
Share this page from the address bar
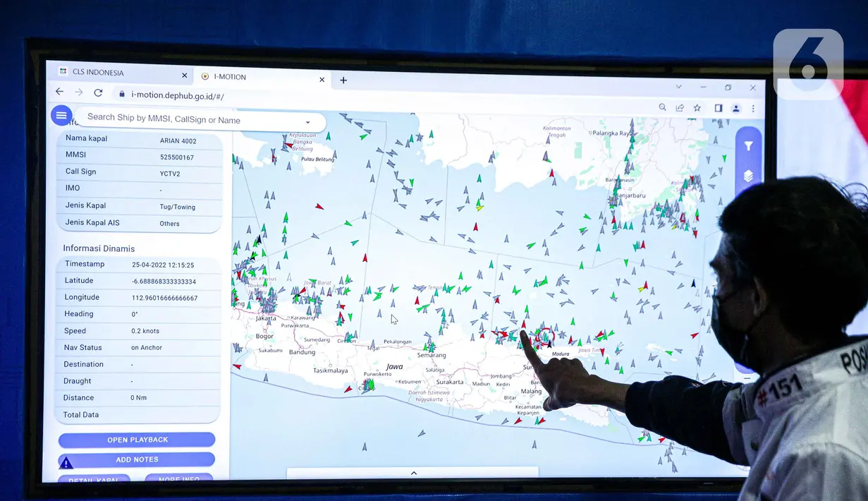tap(680, 108)
